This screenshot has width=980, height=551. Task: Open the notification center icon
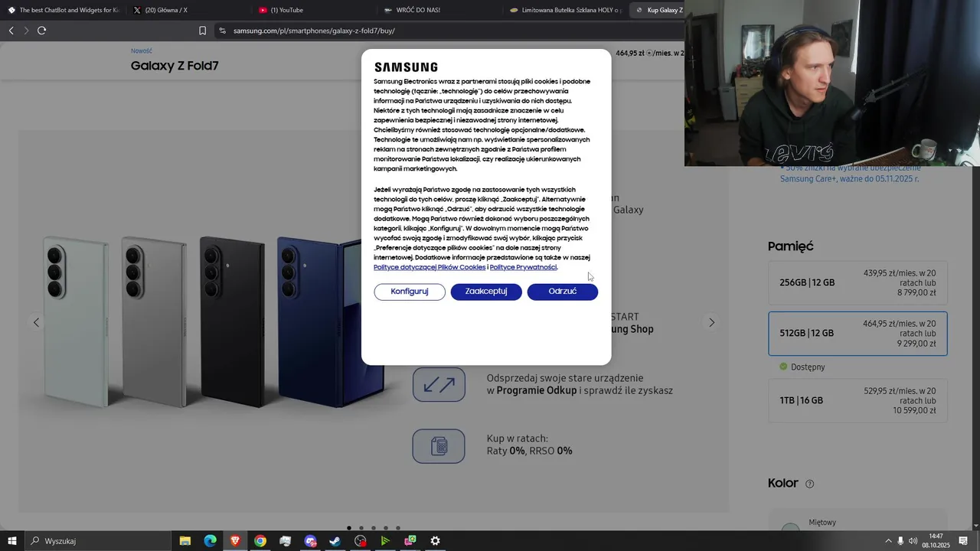(963, 541)
